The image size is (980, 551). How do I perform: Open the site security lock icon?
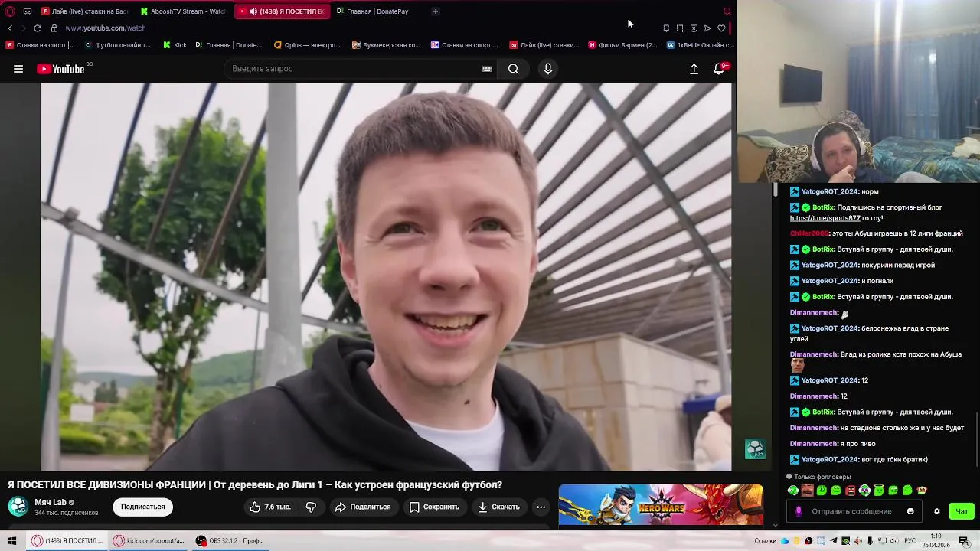pos(54,28)
